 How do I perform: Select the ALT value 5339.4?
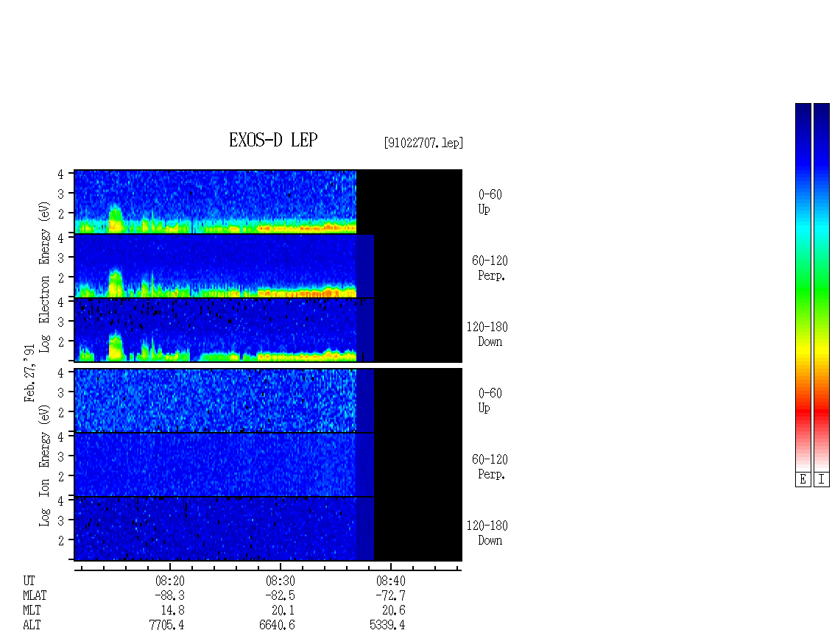tap(387, 626)
